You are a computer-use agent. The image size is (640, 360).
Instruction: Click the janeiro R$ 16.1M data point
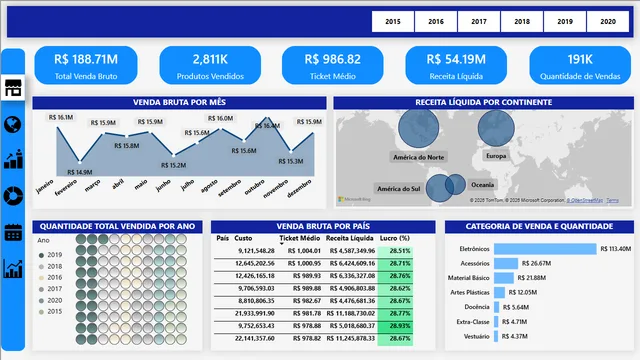coord(58,127)
